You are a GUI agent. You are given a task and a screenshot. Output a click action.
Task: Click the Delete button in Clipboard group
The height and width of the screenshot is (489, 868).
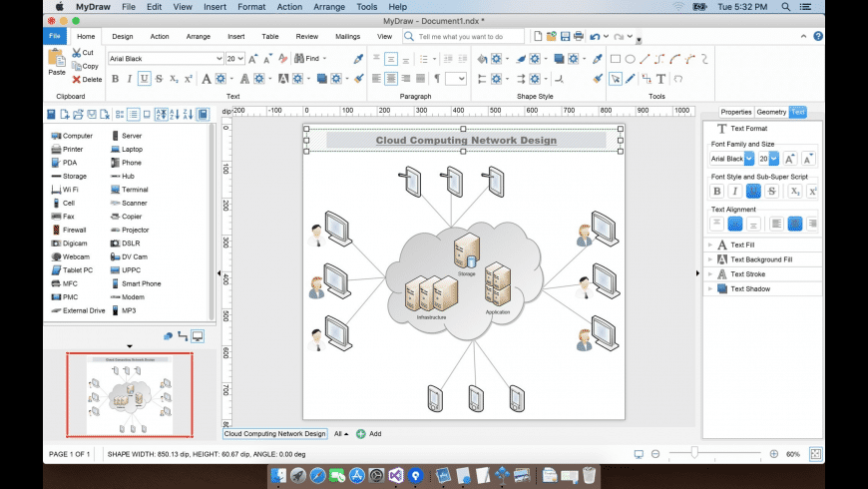pyautogui.click(x=86, y=79)
